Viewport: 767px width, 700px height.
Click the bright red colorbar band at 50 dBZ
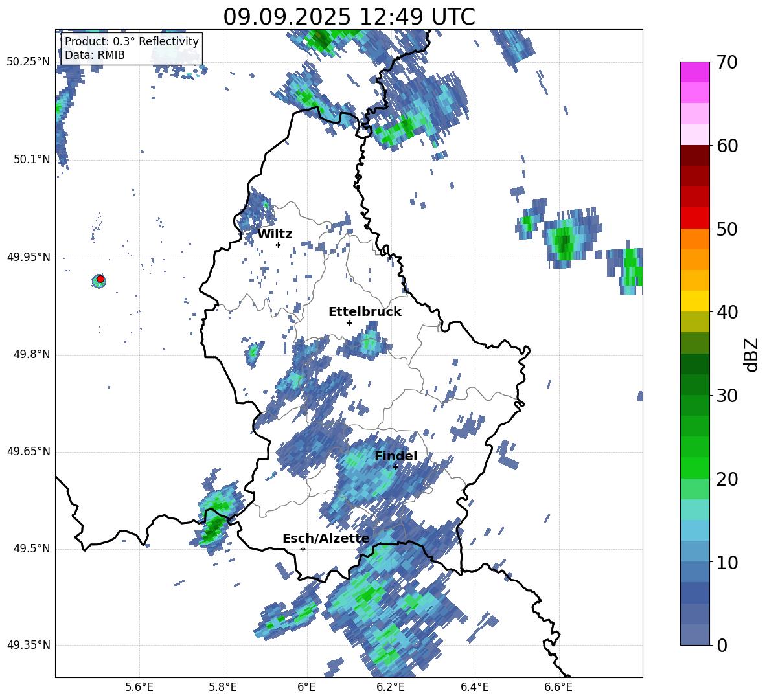click(694, 218)
